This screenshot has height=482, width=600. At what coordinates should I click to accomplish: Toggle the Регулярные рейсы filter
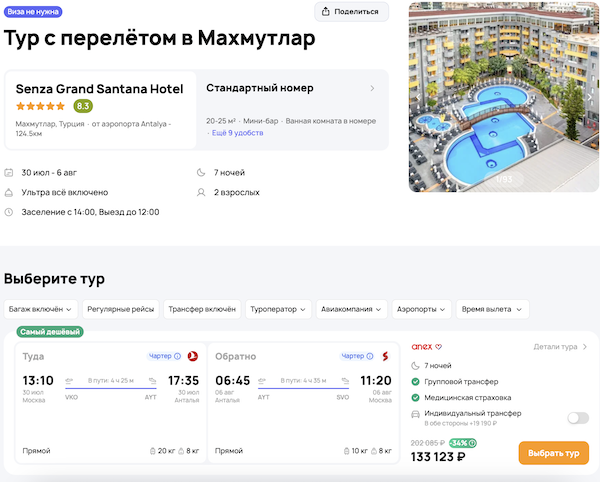(x=120, y=309)
